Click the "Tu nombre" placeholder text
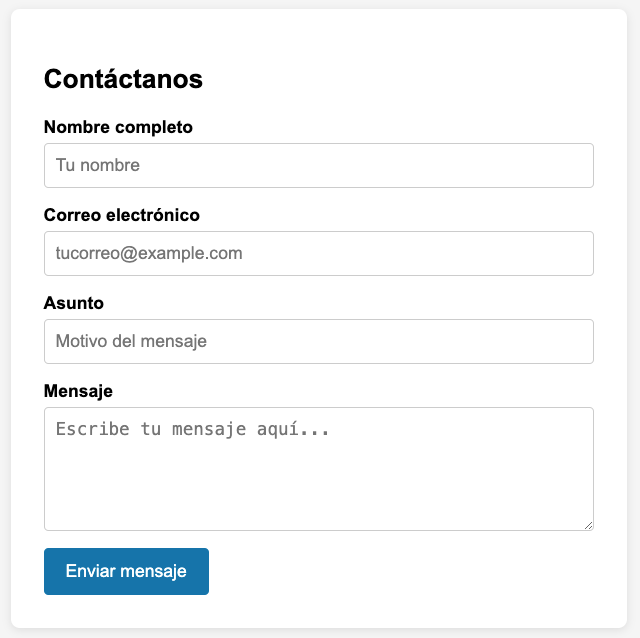This screenshot has width=640, height=638. click(x=98, y=165)
